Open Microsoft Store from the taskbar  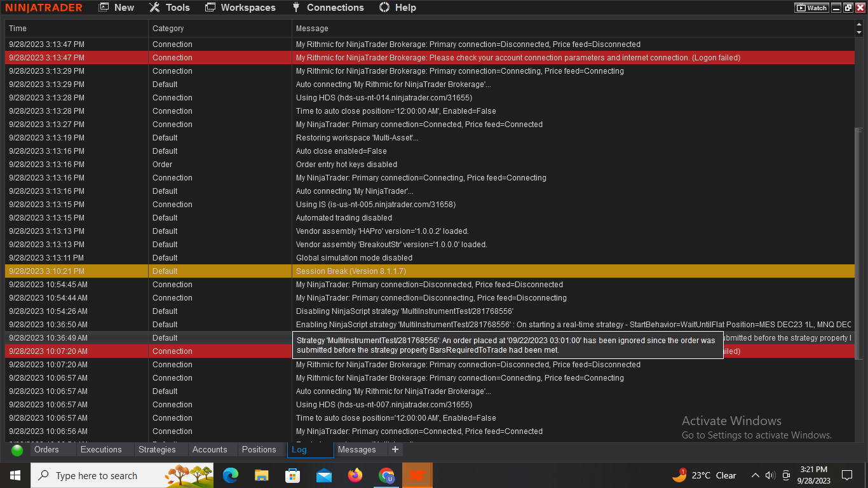(x=292, y=475)
